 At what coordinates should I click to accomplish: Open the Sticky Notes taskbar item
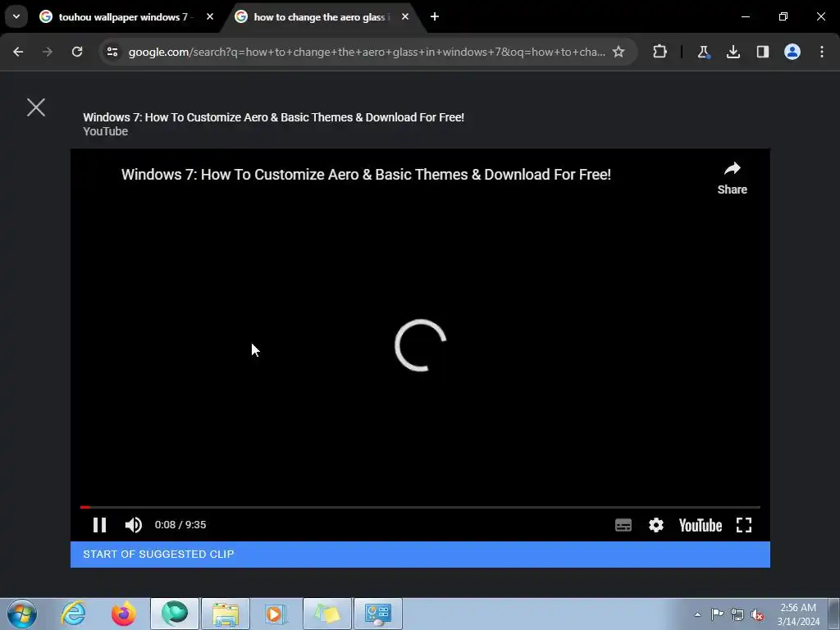tap(327, 614)
